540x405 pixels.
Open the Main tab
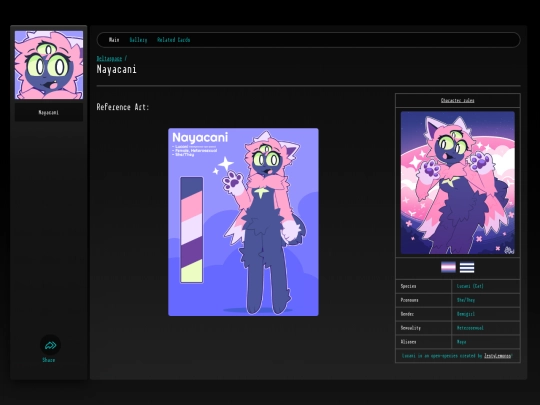point(114,40)
